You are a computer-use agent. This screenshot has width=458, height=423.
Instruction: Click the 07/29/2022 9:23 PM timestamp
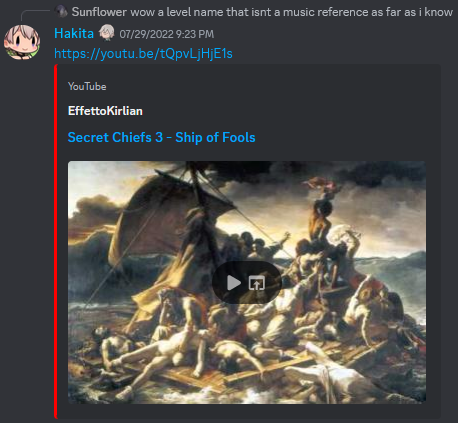167,34
